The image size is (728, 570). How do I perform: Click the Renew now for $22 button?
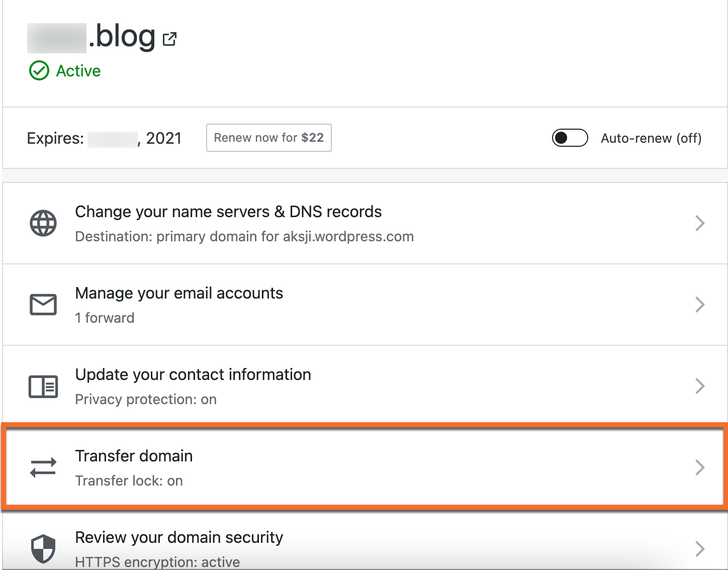[x=268, y=138]
